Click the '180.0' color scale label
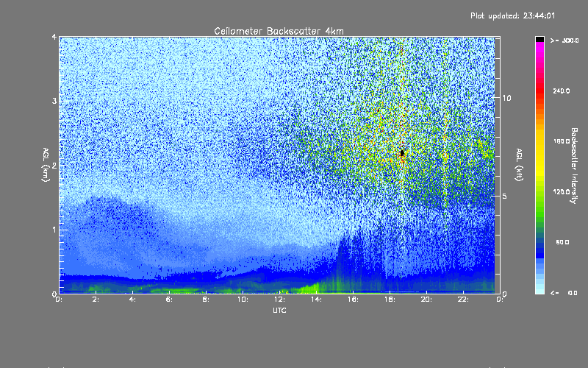 [562, 141]
